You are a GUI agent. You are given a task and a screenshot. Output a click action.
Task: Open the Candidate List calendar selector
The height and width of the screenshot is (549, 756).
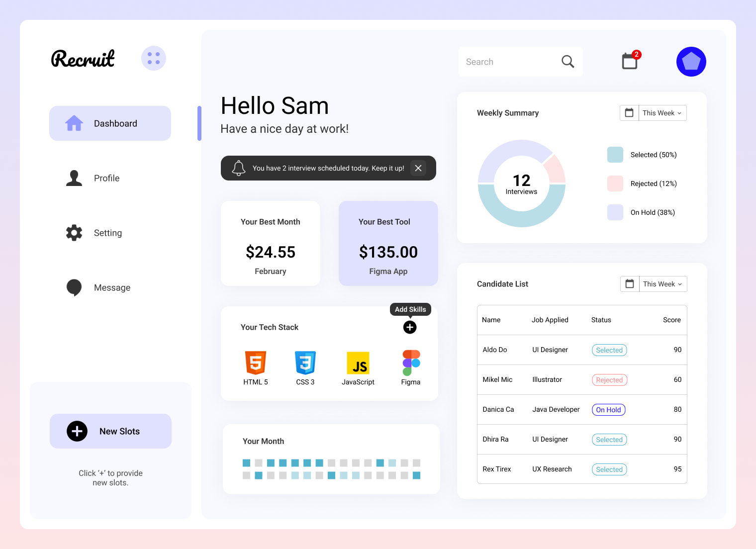(x=629, y=283)
